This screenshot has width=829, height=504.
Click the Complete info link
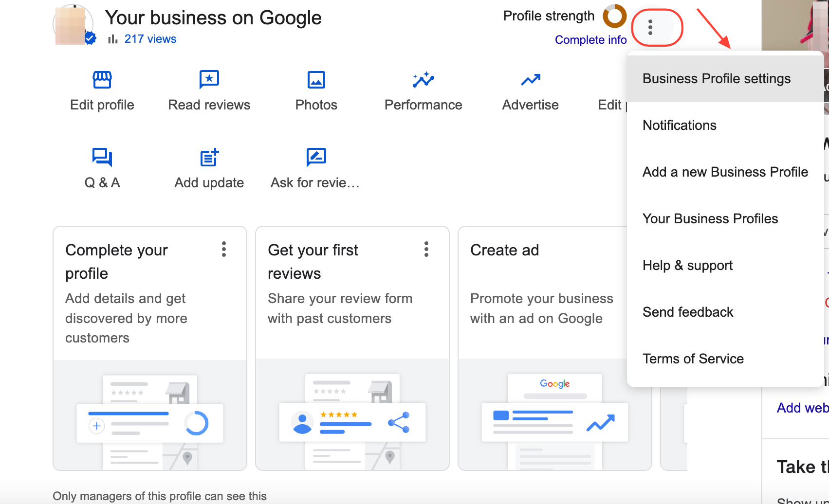tap(590, 40)
